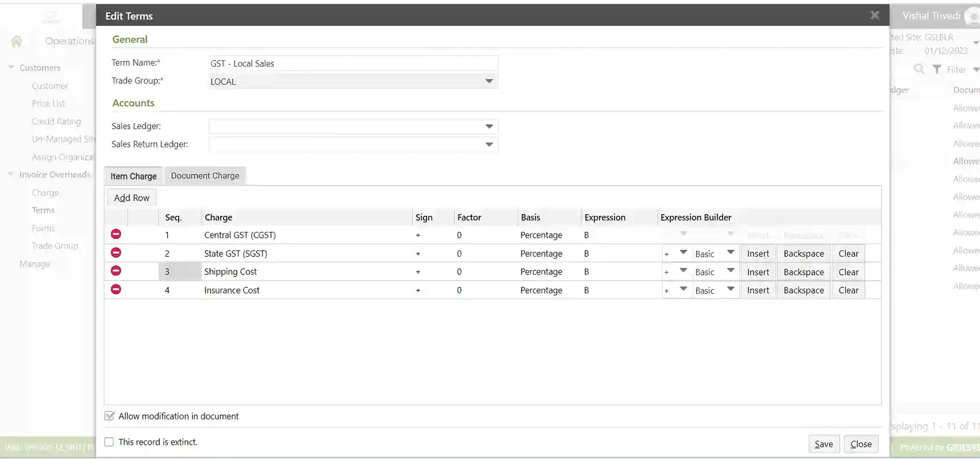Open Basic dropdown in State GST row

pyautogui.click(x=730, y=253)
